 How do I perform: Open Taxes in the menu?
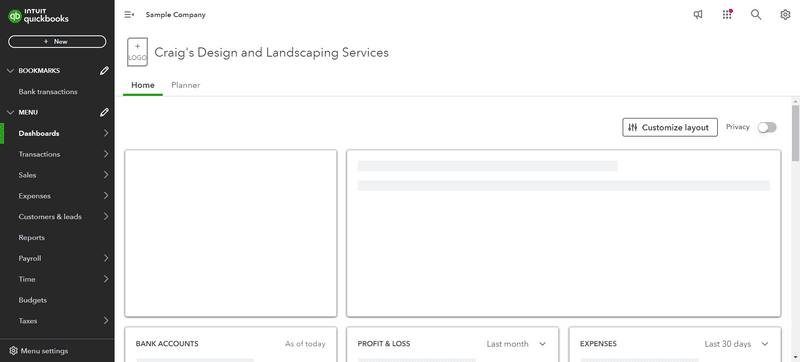point(28,321)
